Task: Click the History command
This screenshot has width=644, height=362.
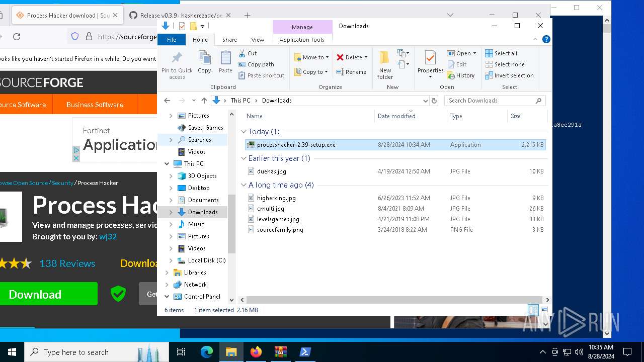Action: coord(461,75)
